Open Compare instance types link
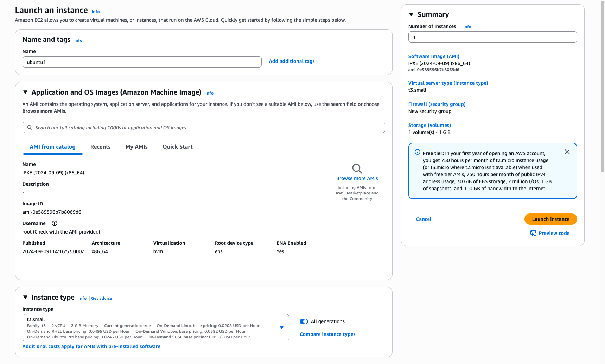 [x=327, y=334]
